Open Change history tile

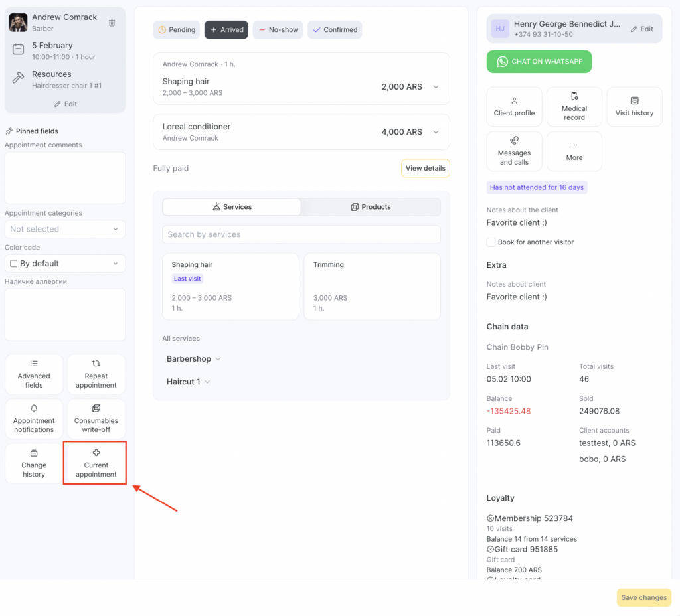click(34, 463)
